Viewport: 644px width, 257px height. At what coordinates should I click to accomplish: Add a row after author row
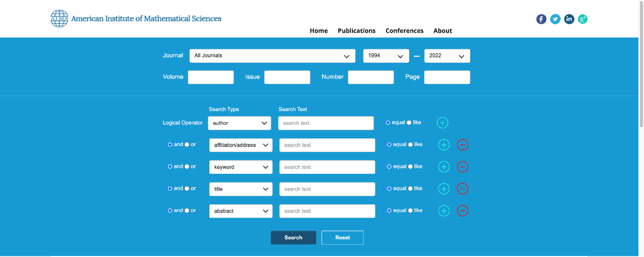click(442, 123)
